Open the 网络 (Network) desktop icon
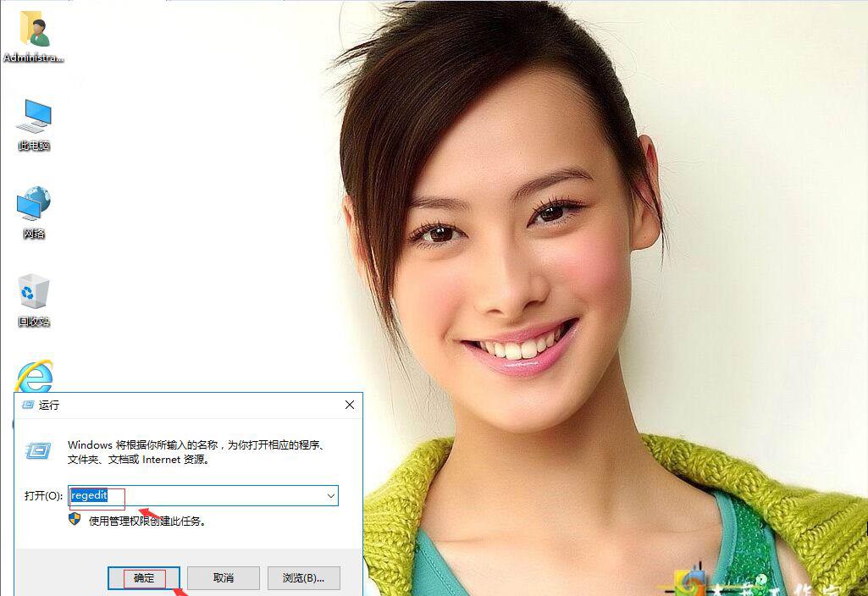This screenshot has width=868, height=596. [34, 212]
